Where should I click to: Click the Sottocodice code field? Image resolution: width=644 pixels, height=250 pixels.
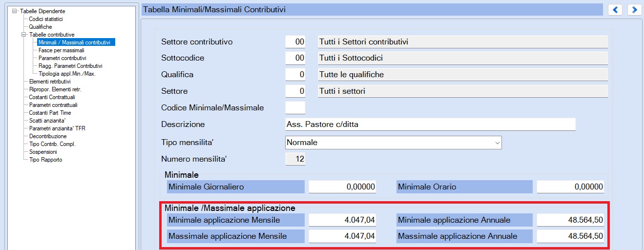tap(295, 58)
